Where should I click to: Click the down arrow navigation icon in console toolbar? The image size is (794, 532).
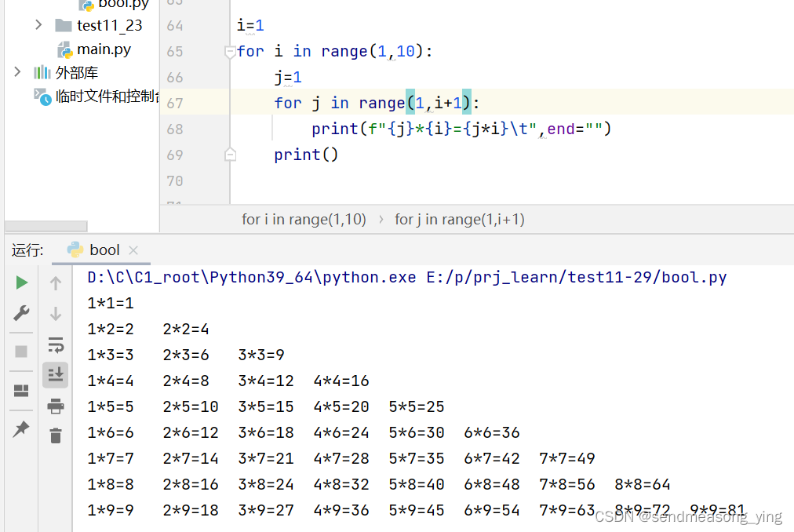point(55,314)
